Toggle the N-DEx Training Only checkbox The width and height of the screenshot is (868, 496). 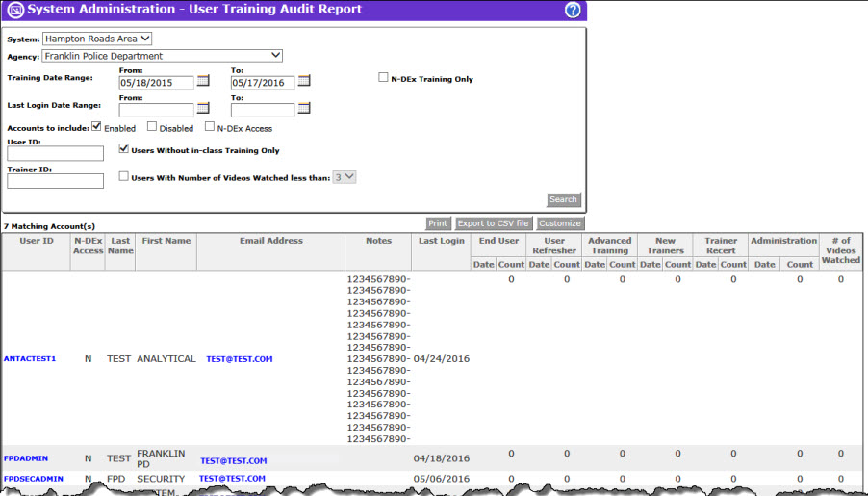tap(384, 78)
